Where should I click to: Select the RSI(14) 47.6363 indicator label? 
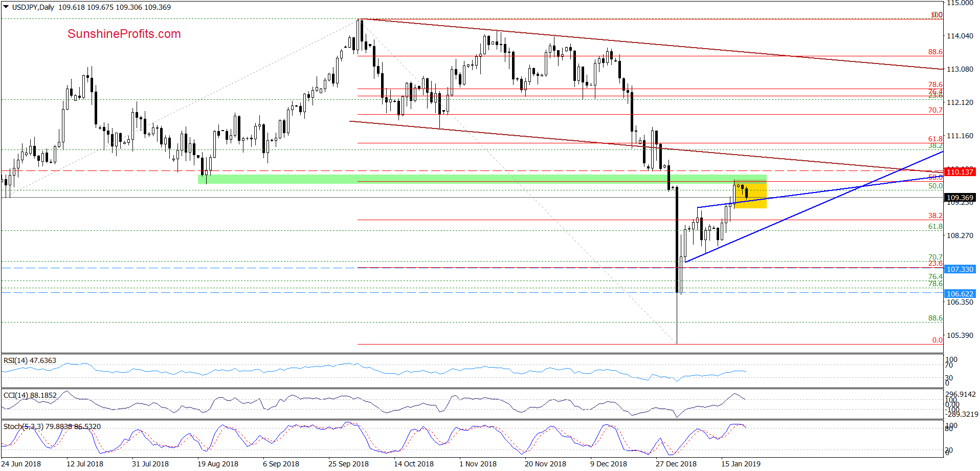coord(30,360)
